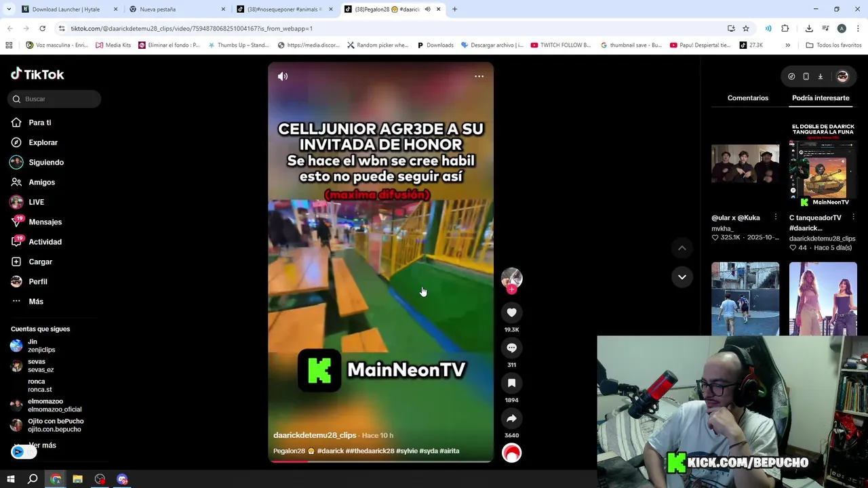
Task: Open File Explorer from taskbar
Action: 77,479
